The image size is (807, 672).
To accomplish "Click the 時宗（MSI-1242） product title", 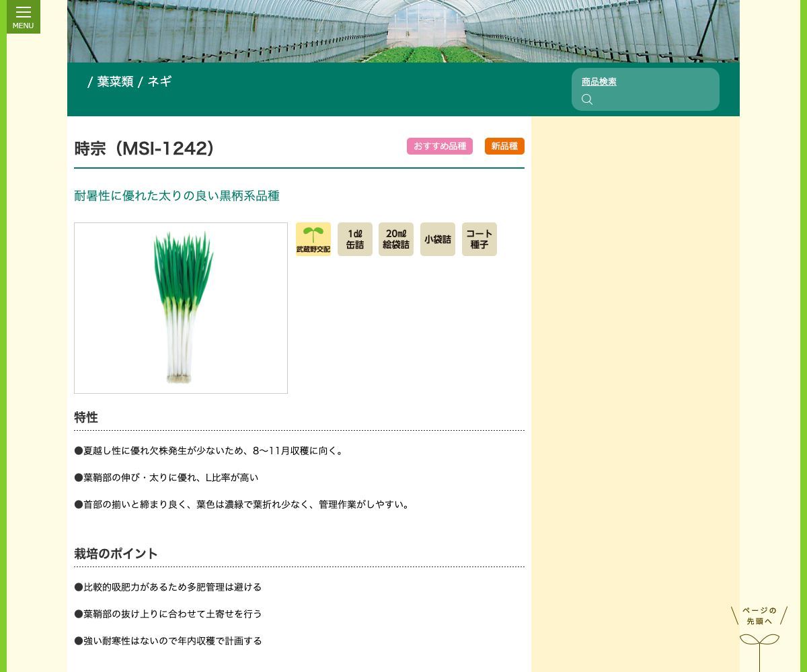I will click(145, 149).
